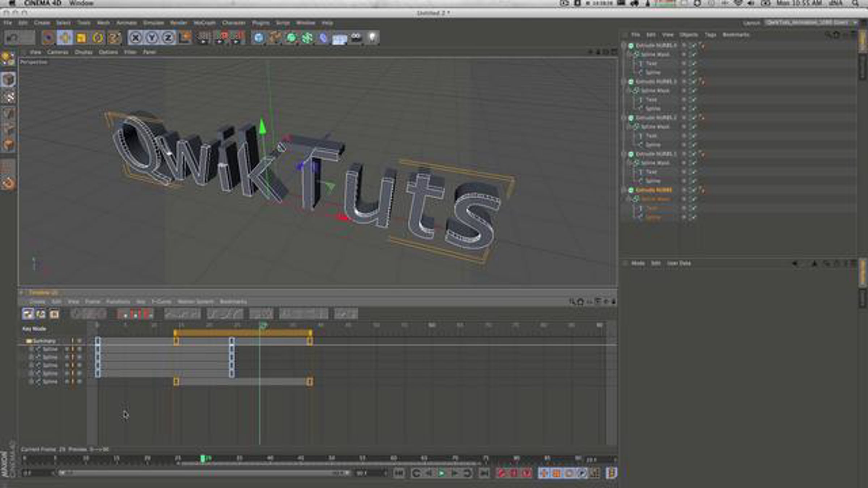Click the preview range slider bar
The image size is (868, 488).
[x=204, y=473]
